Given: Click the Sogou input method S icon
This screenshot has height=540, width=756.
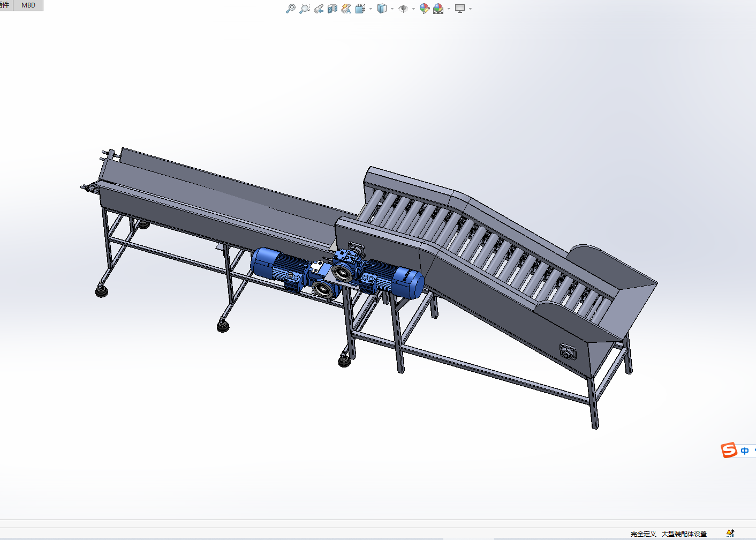Looking at the screenshot, I should pos(729,450).
